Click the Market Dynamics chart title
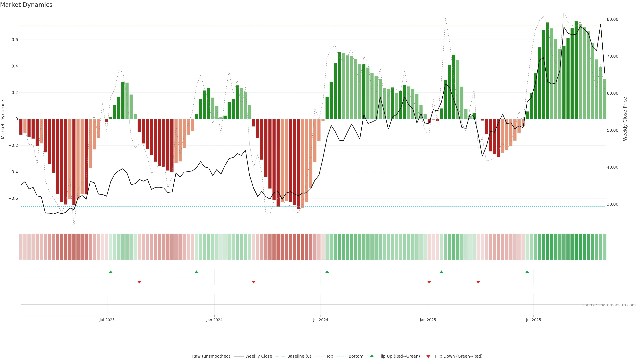The height and width of the screenshot is (362, 644). (x=26, y=5)
